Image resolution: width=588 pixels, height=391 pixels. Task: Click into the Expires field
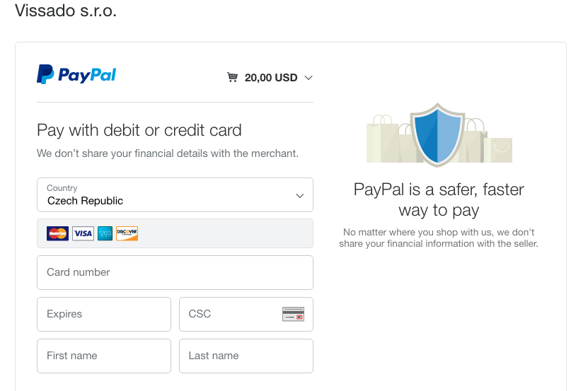tap(104, 314)
